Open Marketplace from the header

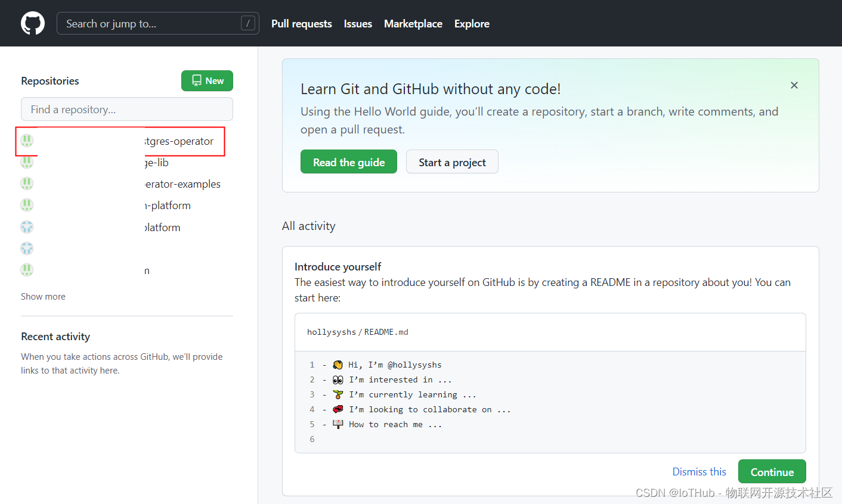tap(413, 23)
